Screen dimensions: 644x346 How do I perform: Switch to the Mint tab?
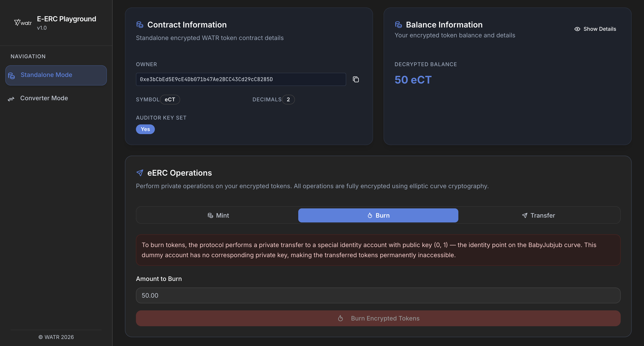pos(218,215)
